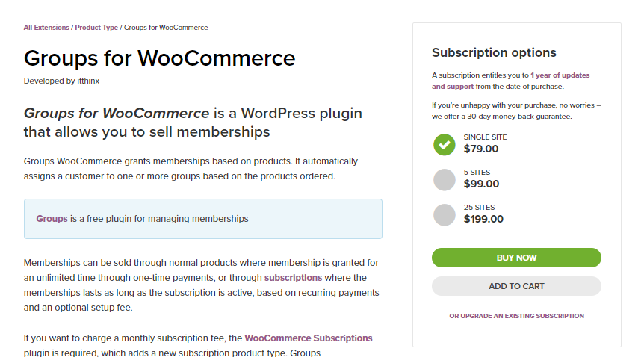Go to the Product Type breadcrumb
This screenshot has width=644, height=357.
[96, 28]
